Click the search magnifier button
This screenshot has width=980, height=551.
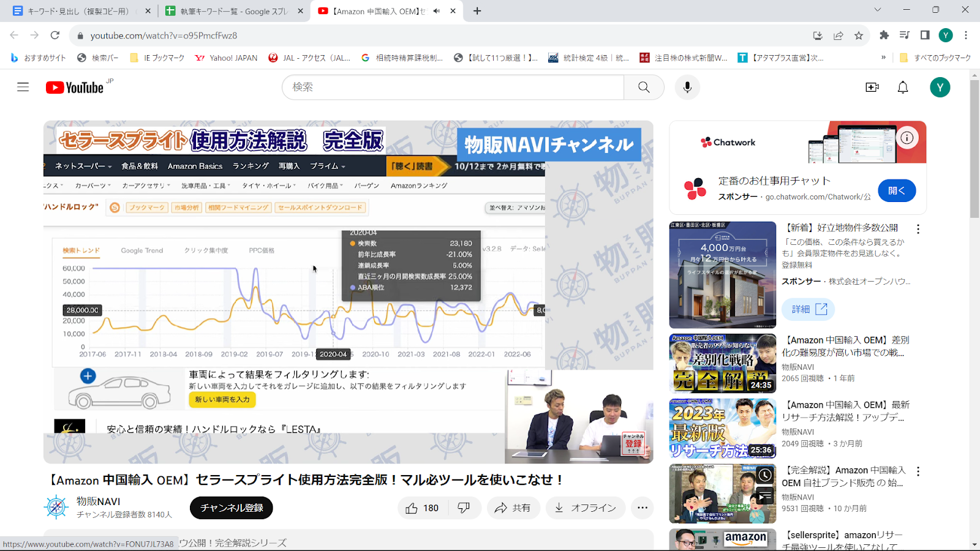pyautogui.click(x=644, y=88)
